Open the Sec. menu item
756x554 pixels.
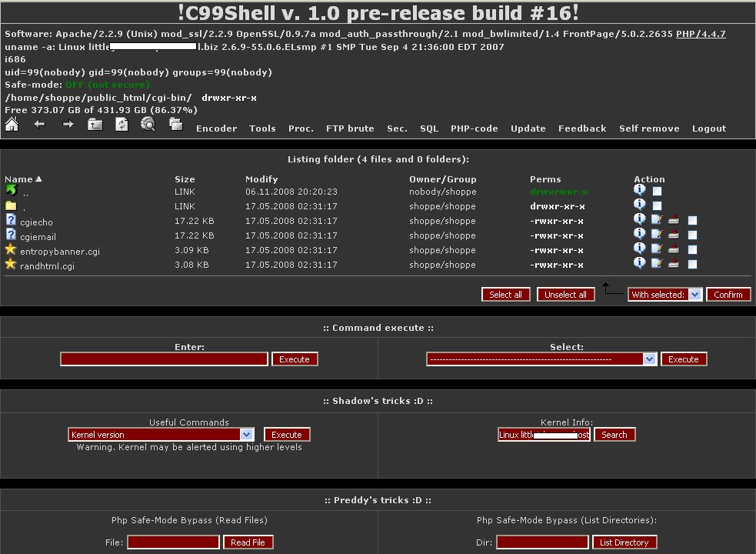[397, 128]
